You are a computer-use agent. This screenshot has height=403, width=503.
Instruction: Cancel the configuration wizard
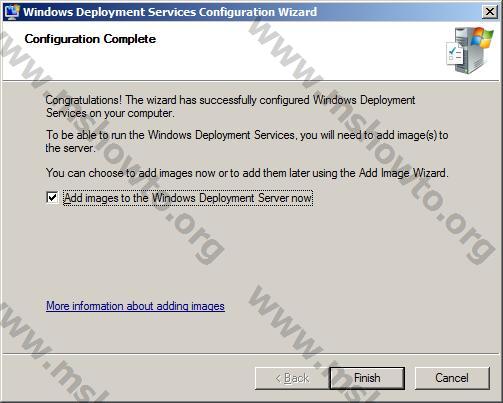(x=452, y=378)
